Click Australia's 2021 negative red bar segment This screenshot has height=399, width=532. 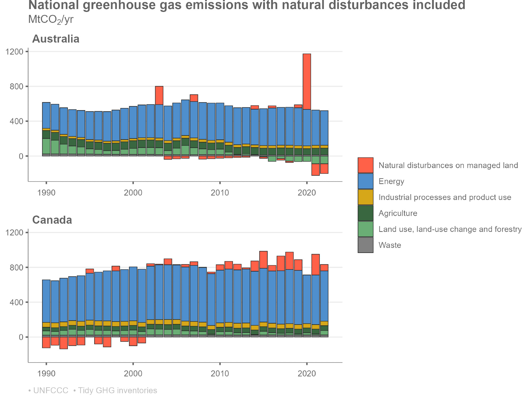tap(315, 170)
